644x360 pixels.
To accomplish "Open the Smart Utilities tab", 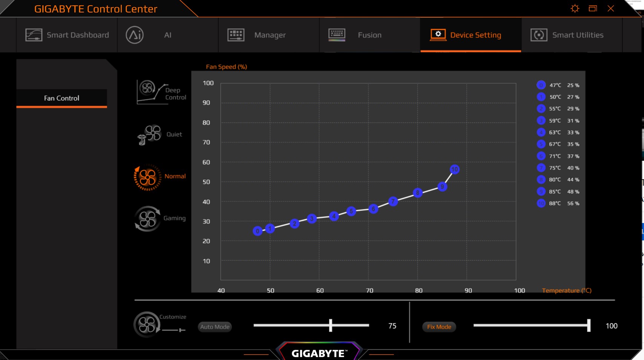I will point(572,35).
